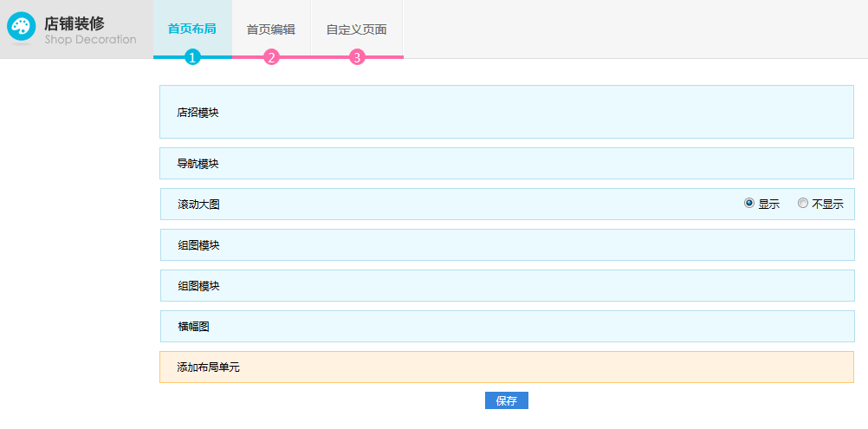Click the step 2 circle marker
This screenshot has width=868, height=429.
(x=271, y=57)
